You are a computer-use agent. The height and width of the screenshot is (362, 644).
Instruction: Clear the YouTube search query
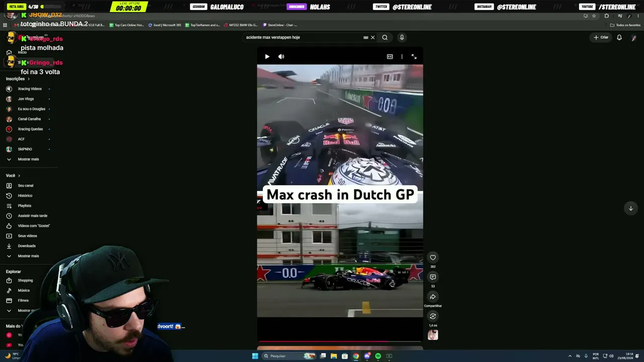coord(373,37)
